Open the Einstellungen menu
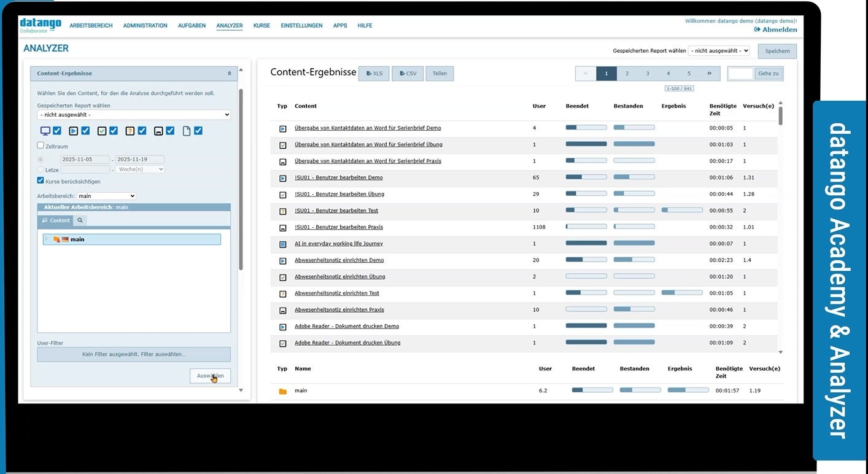This screenshot has width=868, height=474. [301, 26]
